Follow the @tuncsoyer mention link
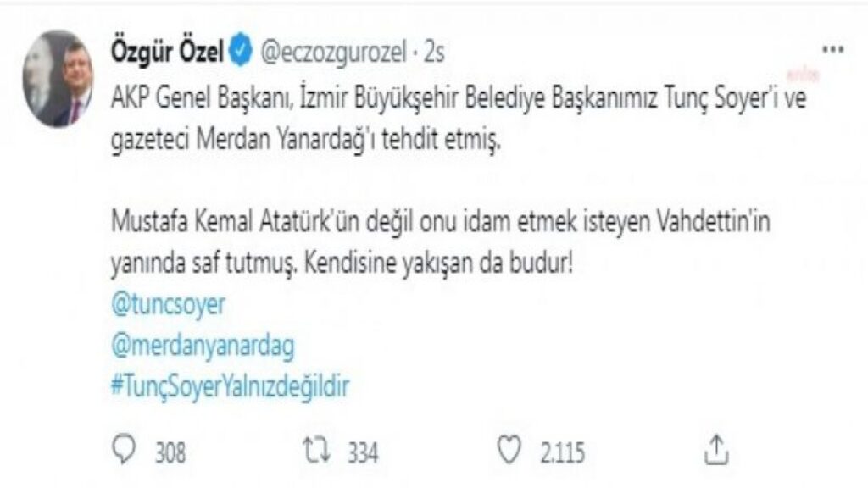 point(169,305)
